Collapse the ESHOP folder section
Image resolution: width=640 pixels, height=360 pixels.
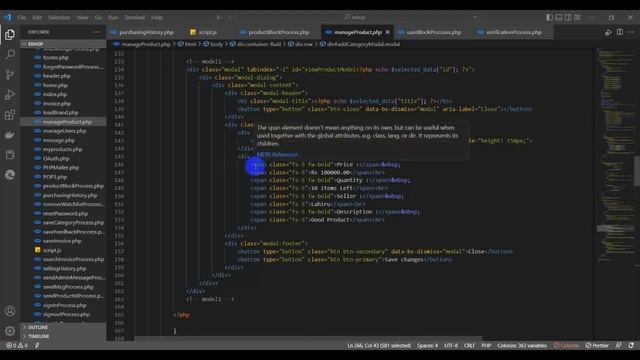click(x=63, y=44)
